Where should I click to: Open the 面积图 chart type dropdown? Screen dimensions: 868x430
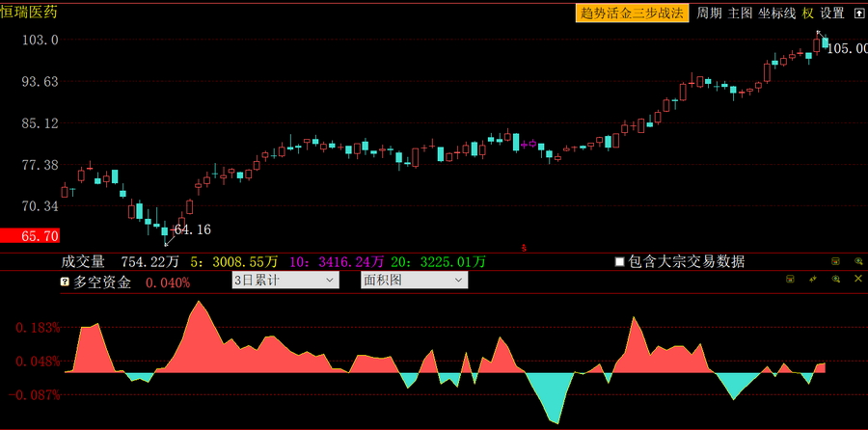pyautogui.click(x=414, y=280)
